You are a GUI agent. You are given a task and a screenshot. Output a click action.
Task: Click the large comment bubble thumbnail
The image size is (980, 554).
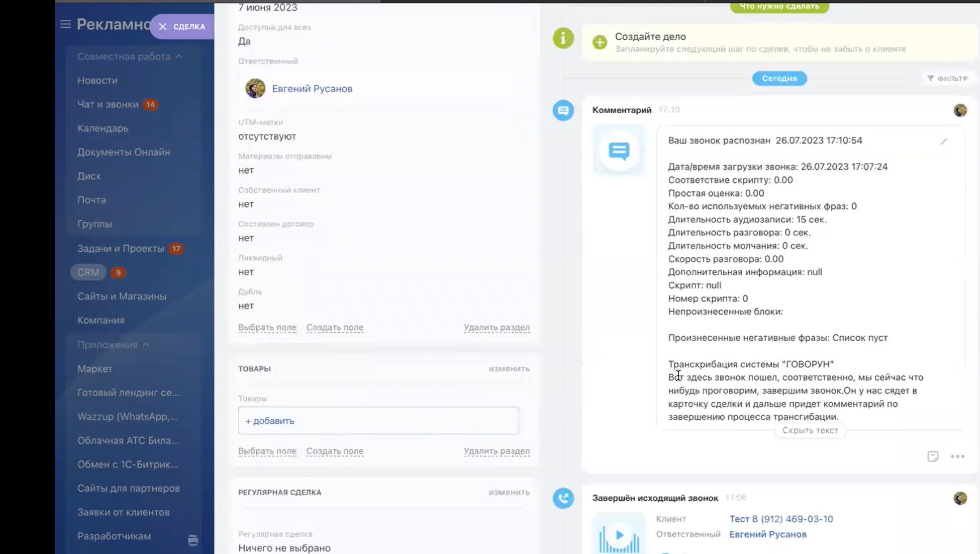tap(619, 151)
